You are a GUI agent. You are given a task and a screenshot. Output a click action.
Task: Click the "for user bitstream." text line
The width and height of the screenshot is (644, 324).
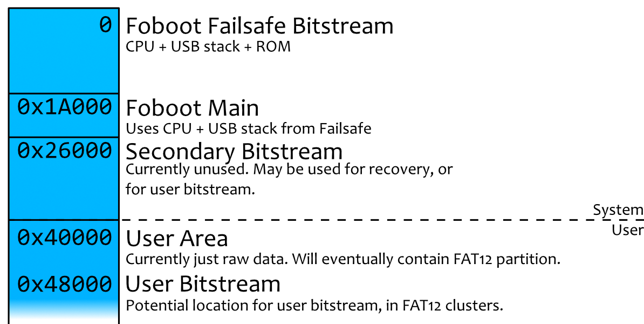tap(190, 190)
